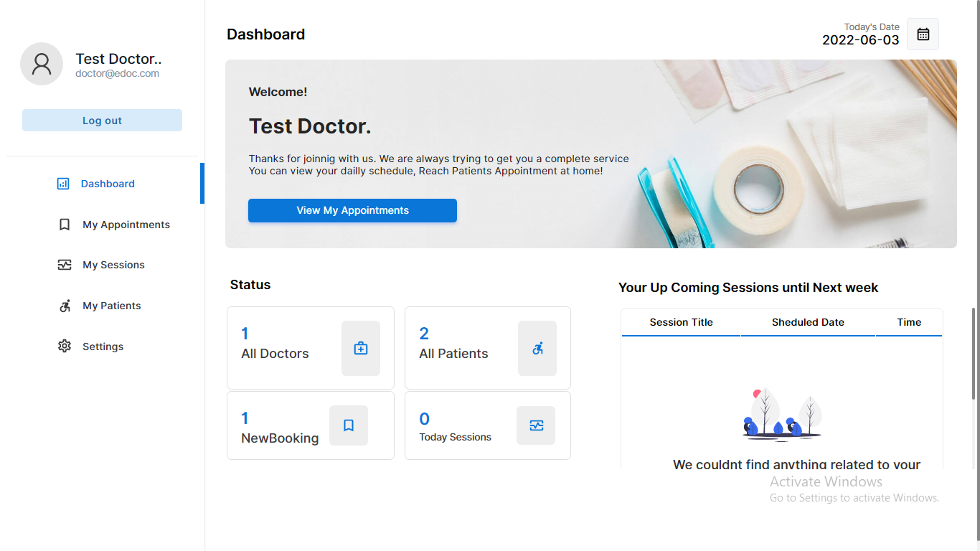Open My Patients from the sidebar
Image resolution: width=980 pixels, height=551 pixels.
[111, 306]
